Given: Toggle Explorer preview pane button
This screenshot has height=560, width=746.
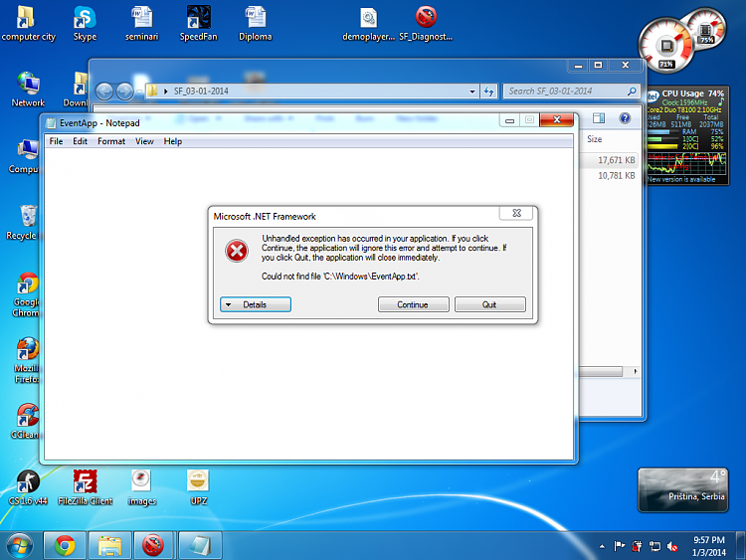Looking at the screenshot, I should [599, 118].
